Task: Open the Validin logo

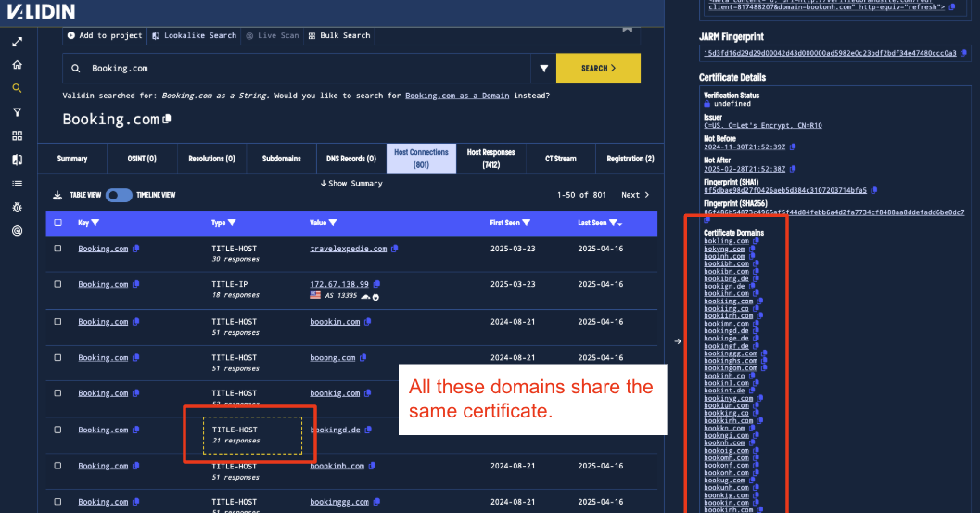Action: click(41, 11)
